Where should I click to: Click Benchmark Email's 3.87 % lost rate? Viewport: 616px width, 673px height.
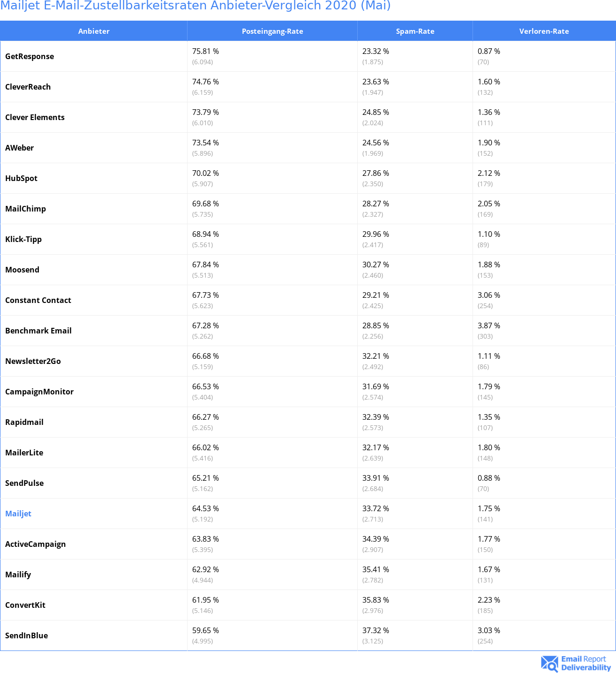(489, 325)
